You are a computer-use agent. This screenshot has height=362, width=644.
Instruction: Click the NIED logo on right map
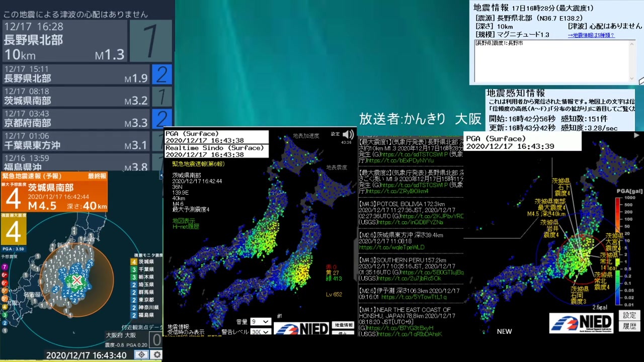pyautogui.click(x=582, y=322)
